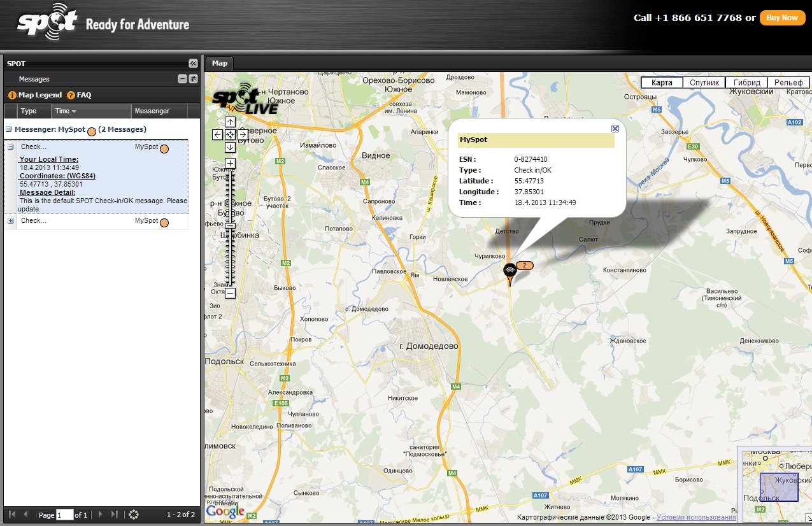812x526 pixels.
Task: Open the cluster badge showing 2
Action: pyautogui.click(x=525, y=265)
